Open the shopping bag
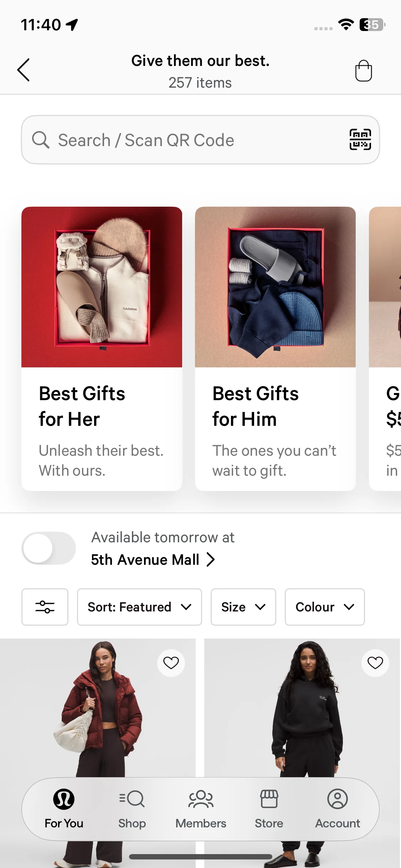 (363, 71)
